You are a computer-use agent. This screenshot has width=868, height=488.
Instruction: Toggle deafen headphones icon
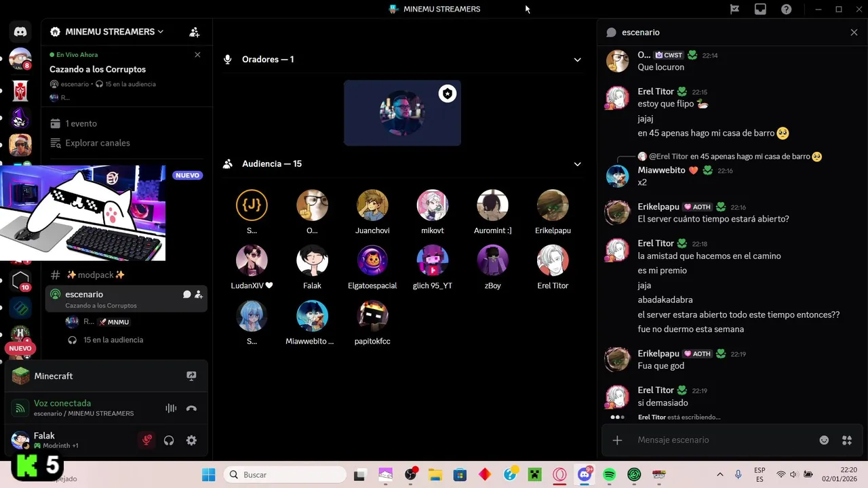[x=169, y=441]
